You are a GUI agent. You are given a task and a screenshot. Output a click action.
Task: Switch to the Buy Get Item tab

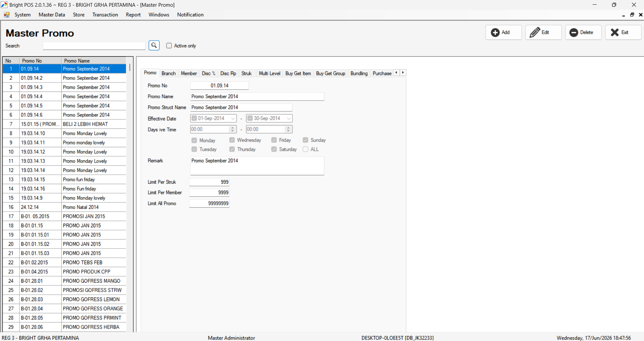coord(298,73)
